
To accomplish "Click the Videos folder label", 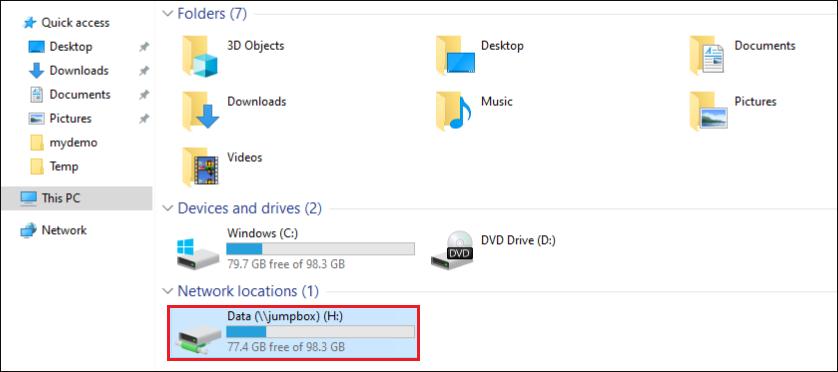I will tap(245, 158).
